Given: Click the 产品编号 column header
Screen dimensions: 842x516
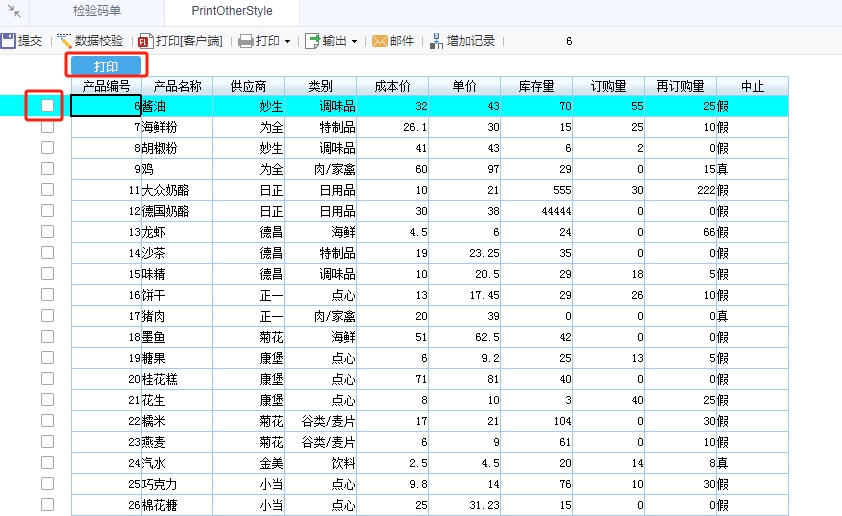Looking at the screenshot, I should tap(106, 86).
